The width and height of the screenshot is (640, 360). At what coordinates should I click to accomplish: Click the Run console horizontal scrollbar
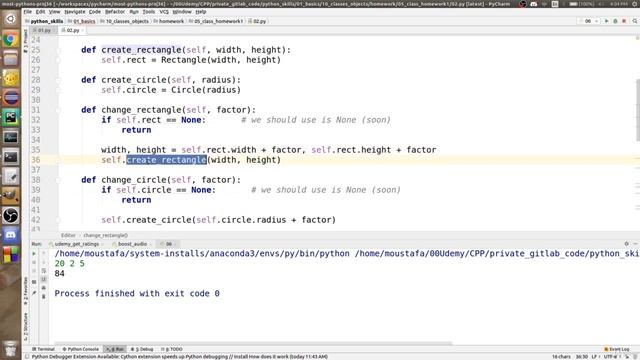253,344
